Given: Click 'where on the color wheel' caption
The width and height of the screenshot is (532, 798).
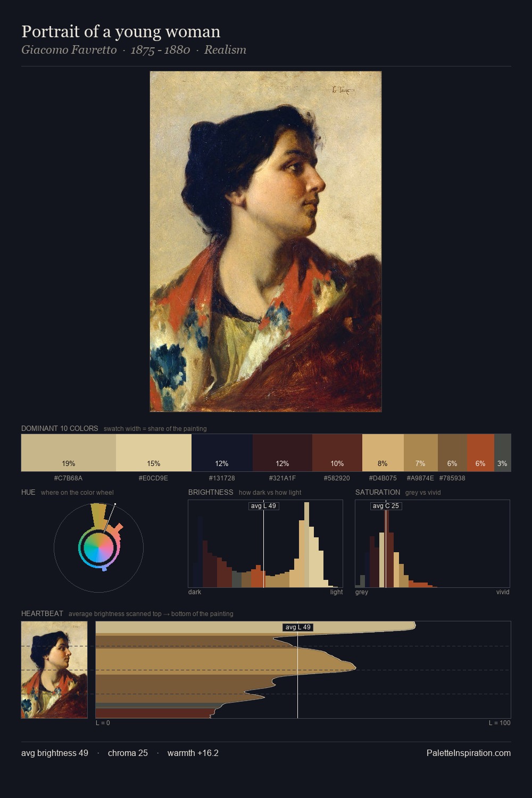Looking at the screenshot, I should (77, 493).
